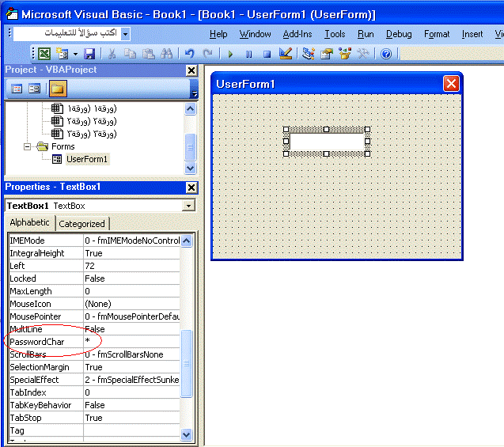Image resolution: width=504 pixels, height=447 pixels.
Task: Switch to the Categorized tab
Action: [x=82, y=224]
